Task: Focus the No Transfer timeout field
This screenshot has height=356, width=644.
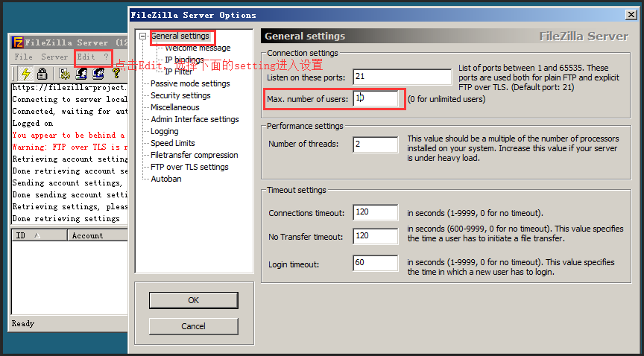Action: pos(376,236)
